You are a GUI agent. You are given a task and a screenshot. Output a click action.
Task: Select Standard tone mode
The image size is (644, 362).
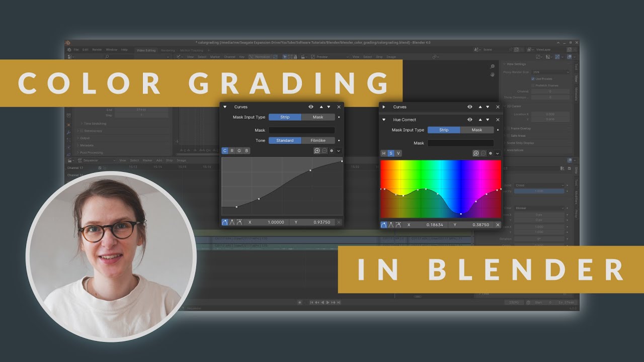pos(285,140)
